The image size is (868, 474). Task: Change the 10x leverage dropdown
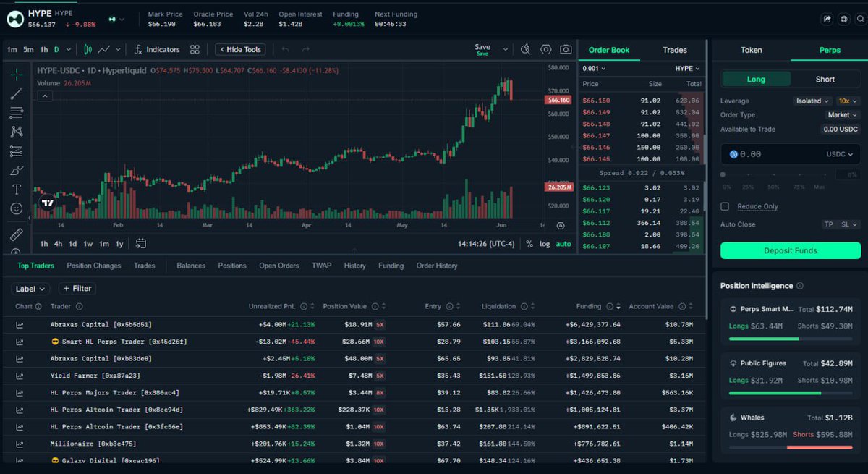click(848, 101)
